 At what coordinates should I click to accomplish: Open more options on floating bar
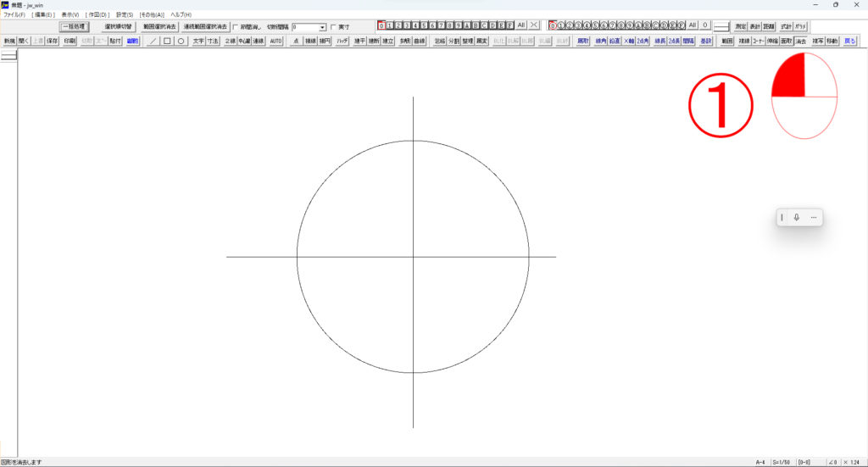(x=813, y=218)
